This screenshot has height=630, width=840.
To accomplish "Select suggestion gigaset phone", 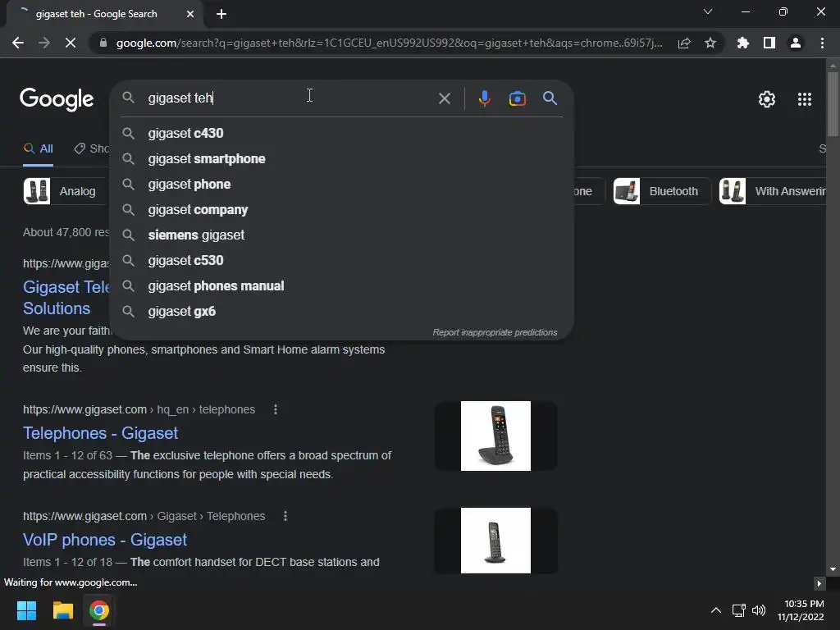I will [342, 185].
